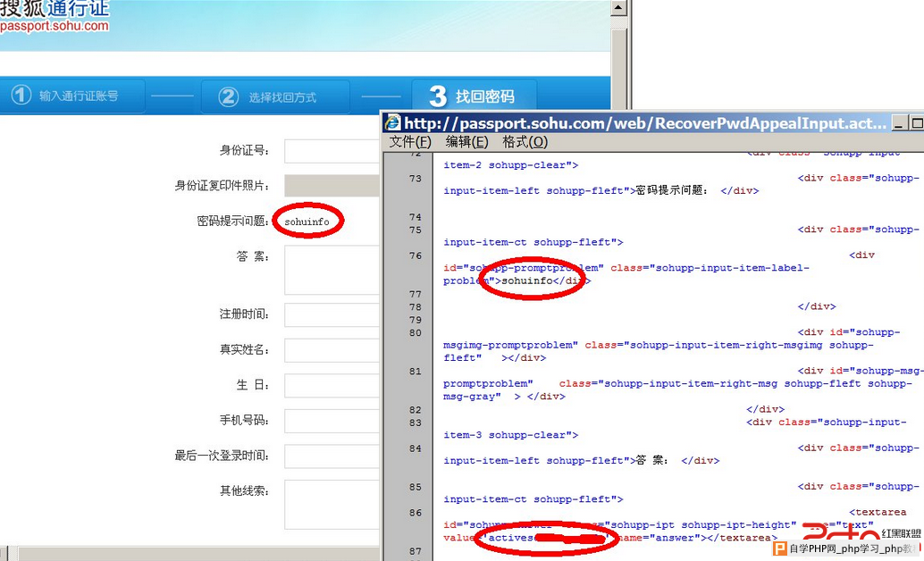The width and height of the screenshot is (924, 561).
Task: Click line number 76 in source gutter
Action: click(x=416, y=255)
